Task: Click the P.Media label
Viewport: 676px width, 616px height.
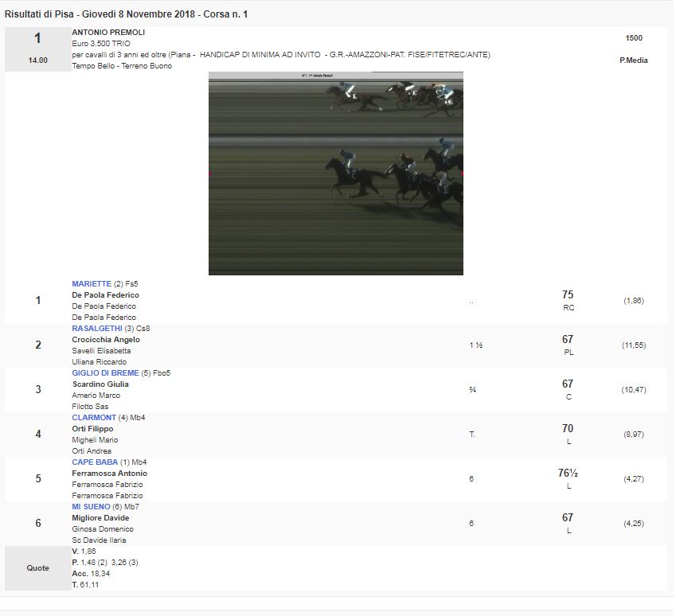Action: [633, 60]
